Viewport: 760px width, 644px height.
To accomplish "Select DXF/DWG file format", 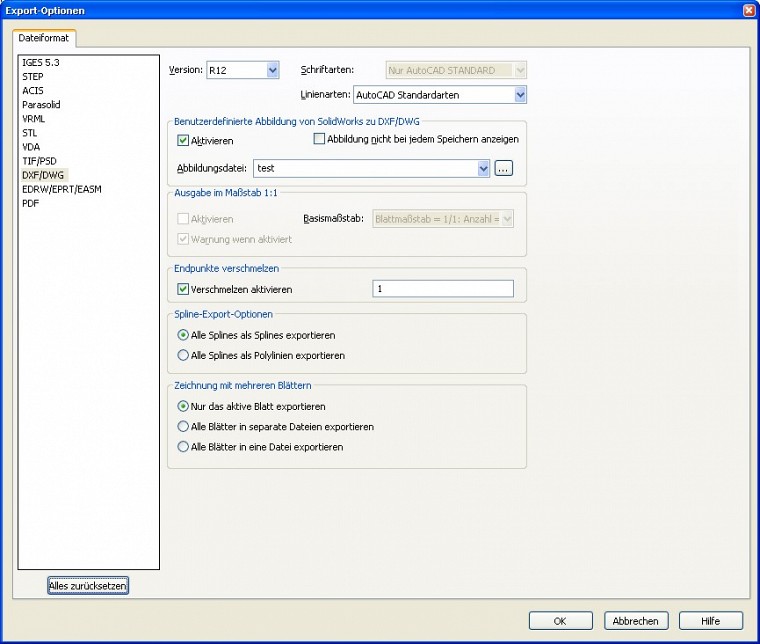I will (43, 175).
